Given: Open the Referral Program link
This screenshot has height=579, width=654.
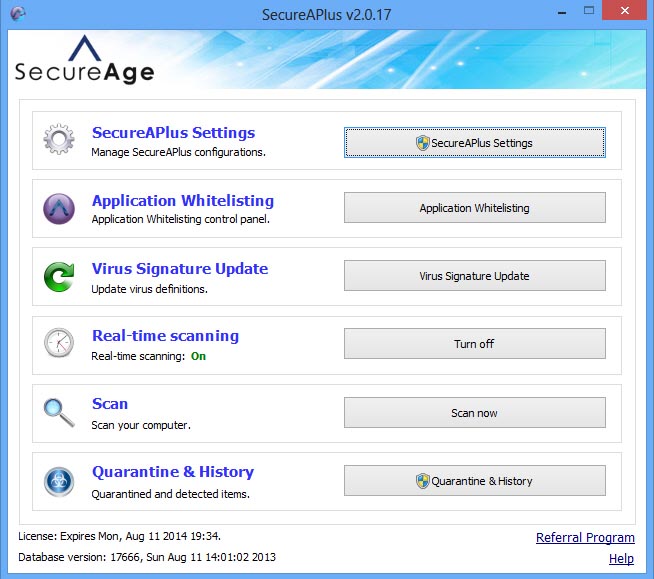Looking at the screenshot, I should click(585, 538).
